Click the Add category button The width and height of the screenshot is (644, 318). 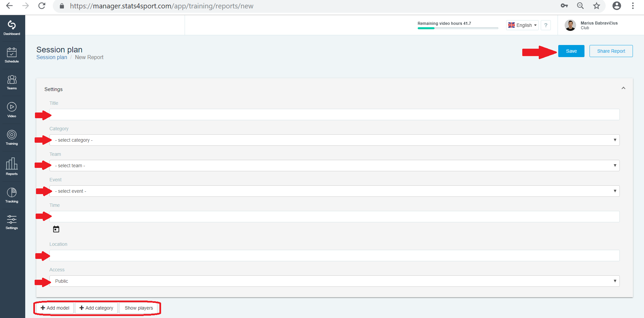[x=96, y=308]
